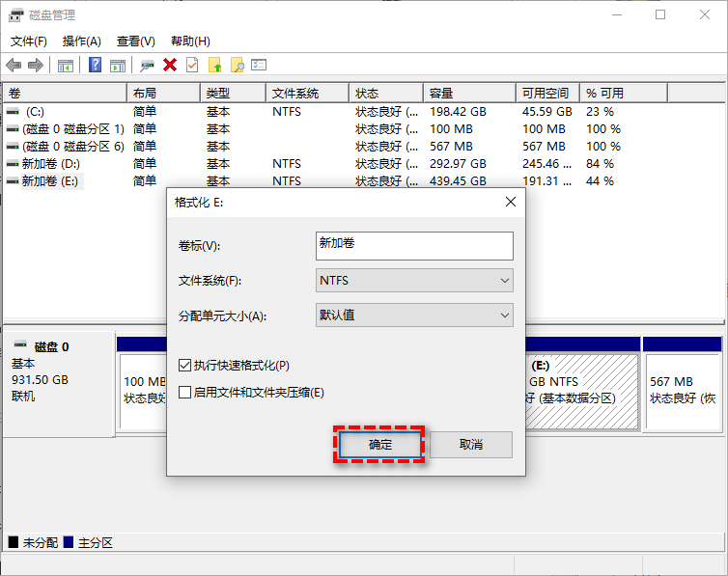
Task: Click the Back arrow toolbar icon
Action: click(14, 65)
